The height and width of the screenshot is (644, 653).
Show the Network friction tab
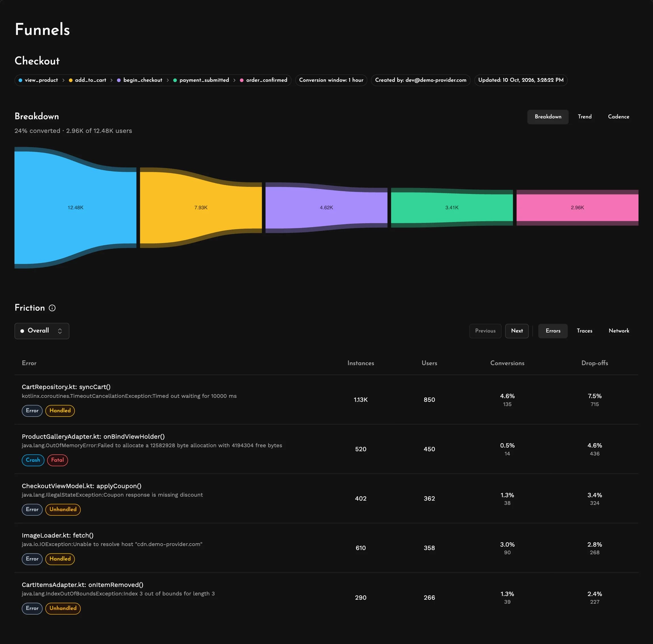point(619,331)
